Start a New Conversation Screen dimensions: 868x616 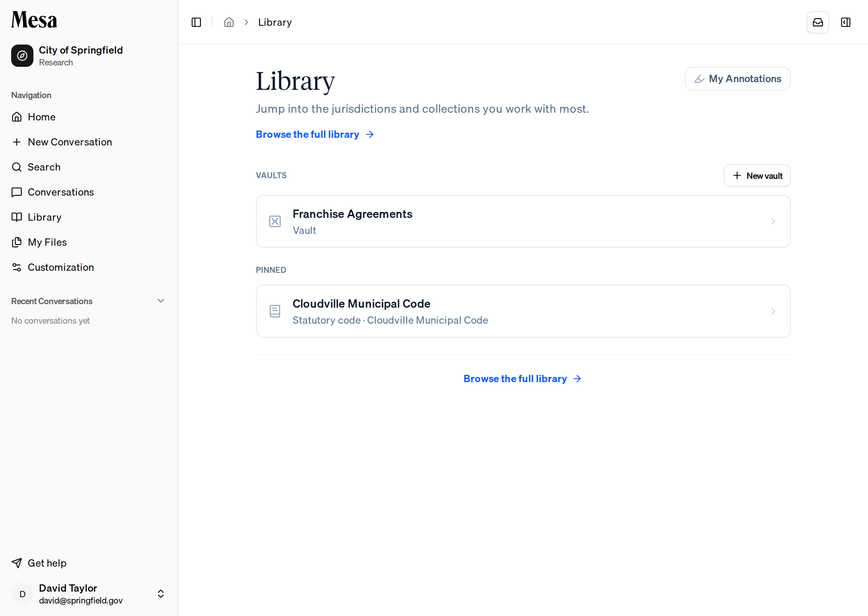pos(89,142)
